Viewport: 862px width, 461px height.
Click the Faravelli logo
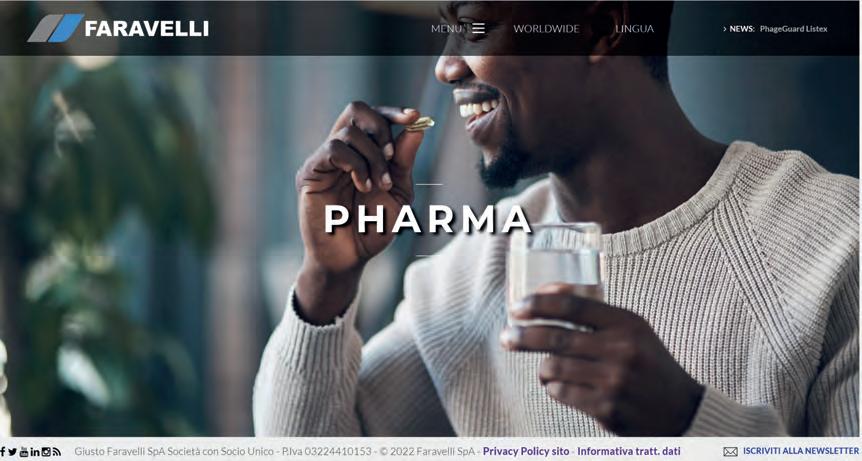[x=118, y=28]
